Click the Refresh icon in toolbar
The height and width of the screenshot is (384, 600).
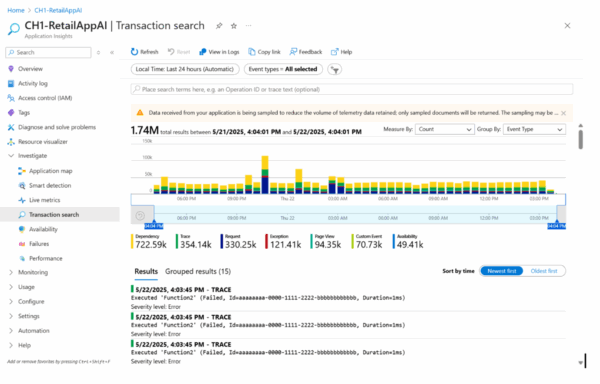tap(134, 52)
